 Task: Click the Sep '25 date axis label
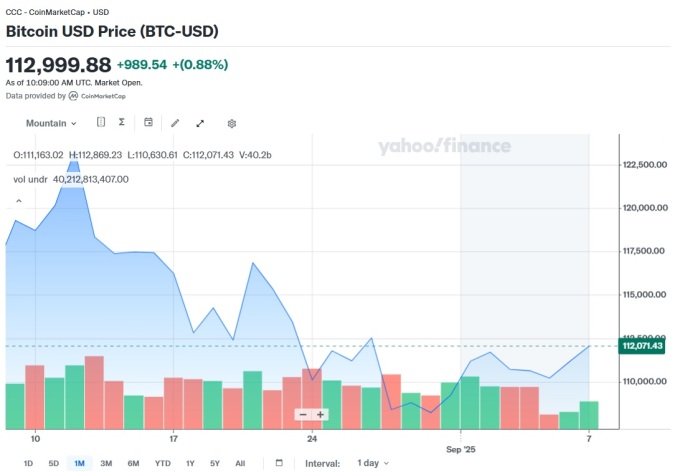coord(461,450)
